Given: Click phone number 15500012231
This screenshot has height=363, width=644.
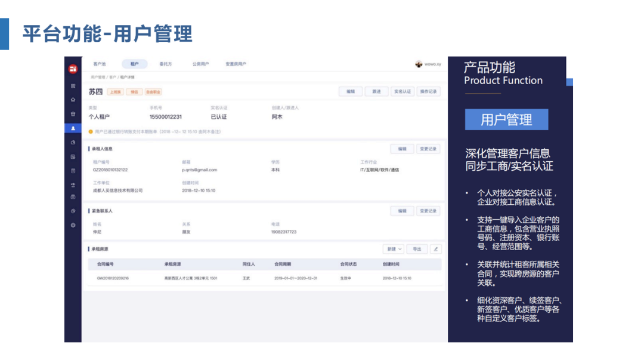Looking at the screenshot, I should click(166, 117).
